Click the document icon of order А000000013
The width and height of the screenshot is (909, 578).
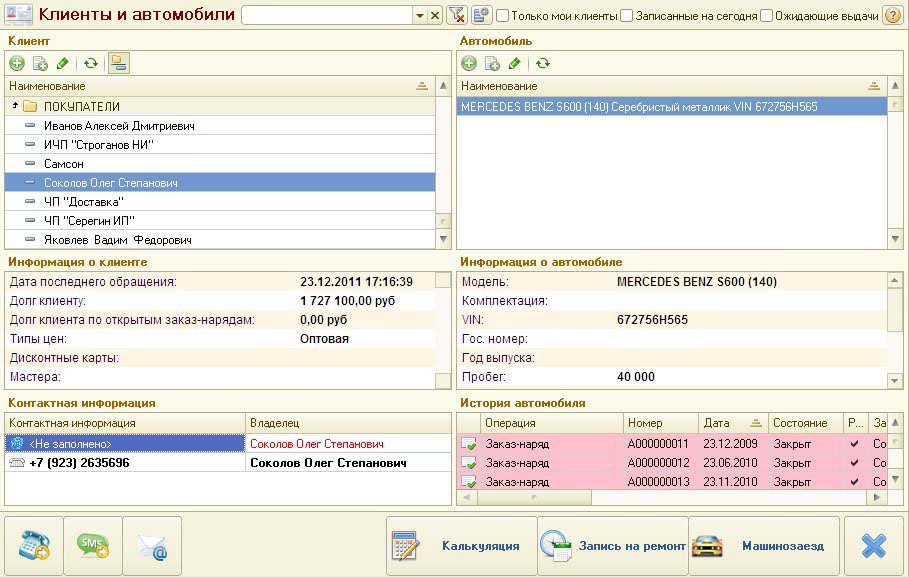pyautogui.click(x=468, y=481)
